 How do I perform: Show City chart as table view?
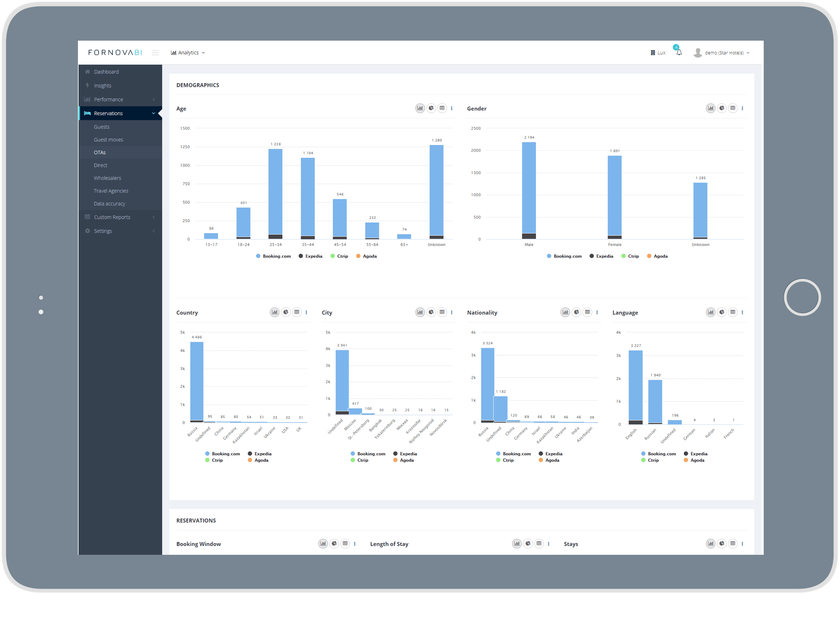[442, 312]
